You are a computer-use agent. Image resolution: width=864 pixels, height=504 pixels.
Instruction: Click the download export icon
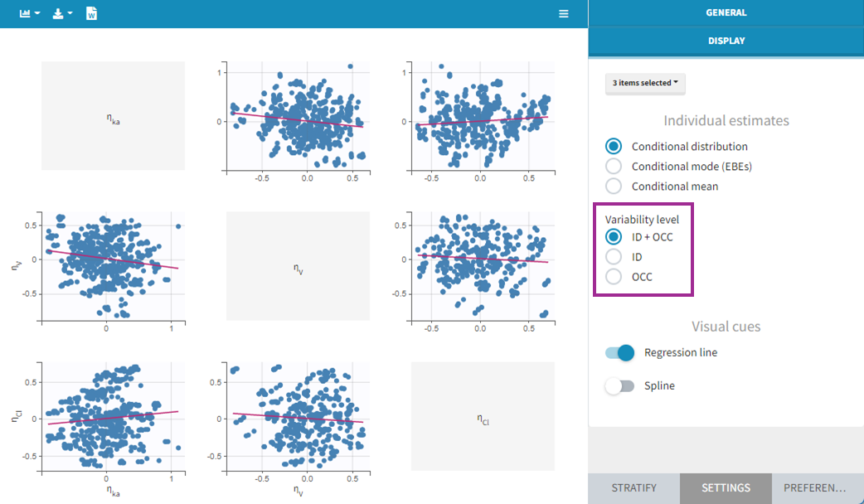[x=62, y=14]
